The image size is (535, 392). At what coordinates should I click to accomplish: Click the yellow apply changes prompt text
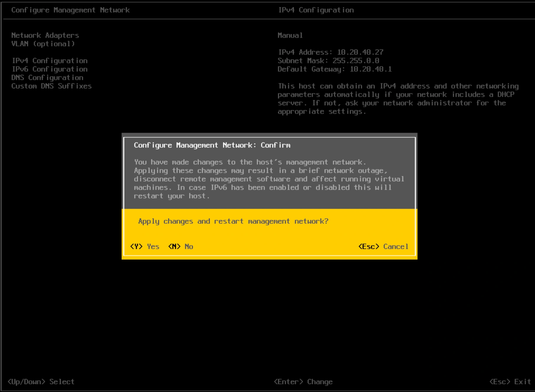[234, 221]
